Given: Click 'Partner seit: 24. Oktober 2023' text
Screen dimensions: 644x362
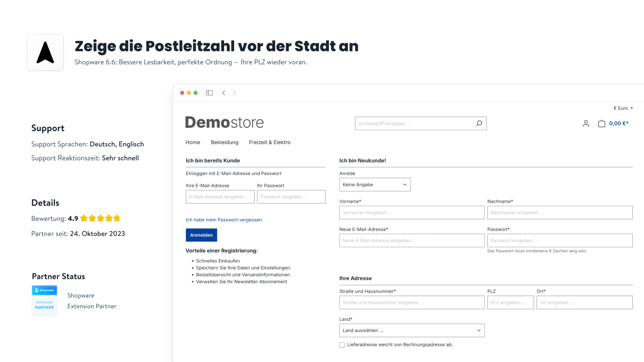Looking at the screenshot, I should coord(78,234).
